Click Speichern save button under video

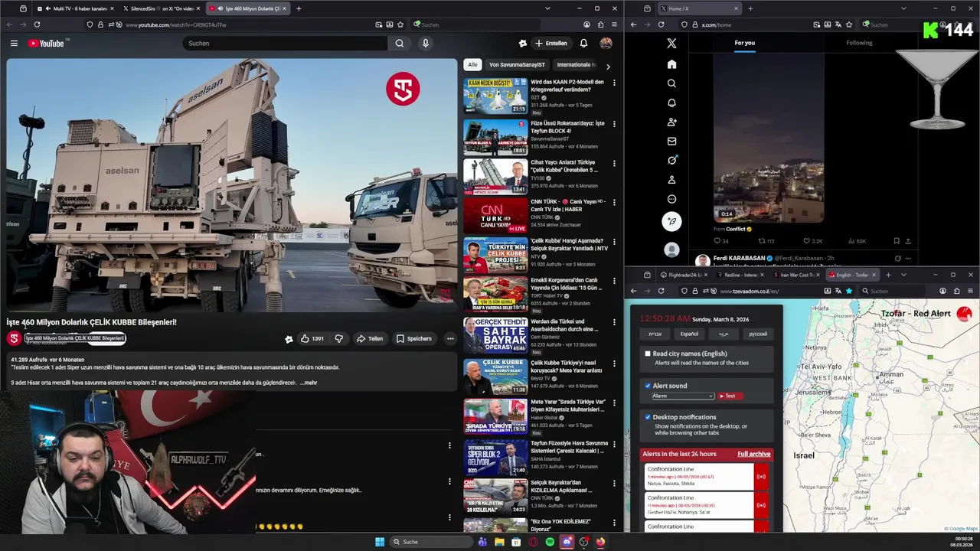click(413, 338)
